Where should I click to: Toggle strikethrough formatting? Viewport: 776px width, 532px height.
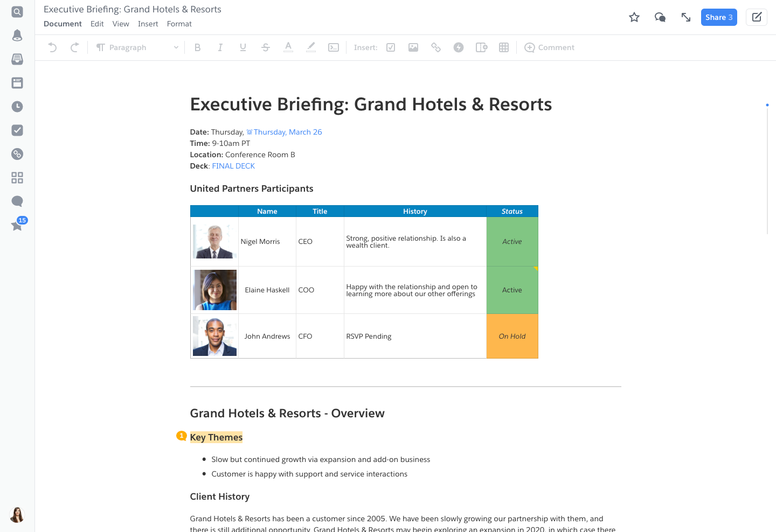point(265,47)
